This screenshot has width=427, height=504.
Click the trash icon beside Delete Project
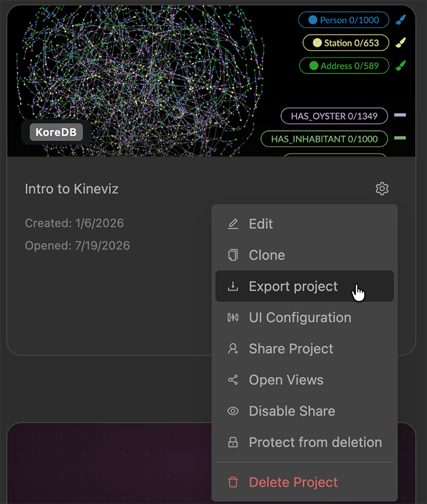(233, 482)
